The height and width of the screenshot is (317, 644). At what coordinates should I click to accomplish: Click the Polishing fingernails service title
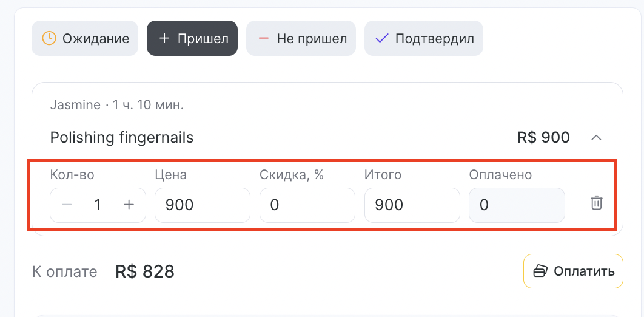pos(121,137)
